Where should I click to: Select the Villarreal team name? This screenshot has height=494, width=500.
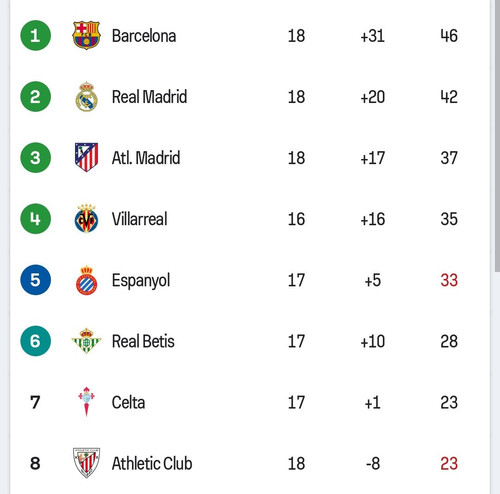(139, 219)
